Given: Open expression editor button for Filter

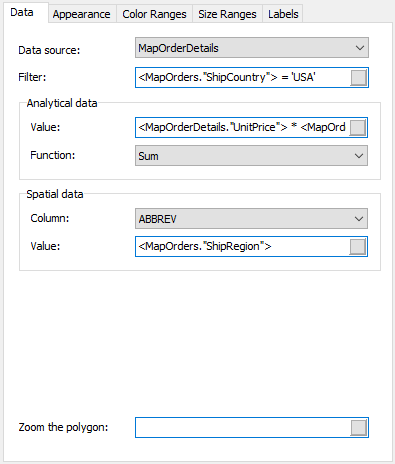Looking at the screenshot, I should click(x=359, y=78).
